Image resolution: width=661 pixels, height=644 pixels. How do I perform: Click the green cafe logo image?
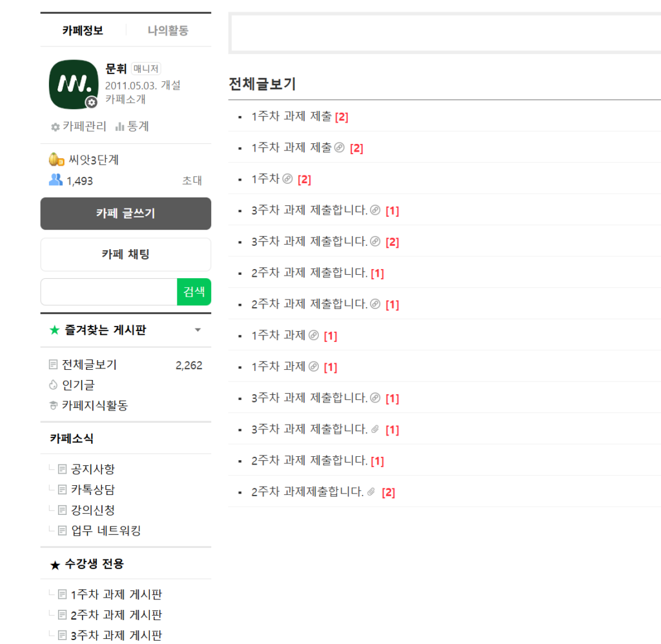pos(74,84)
